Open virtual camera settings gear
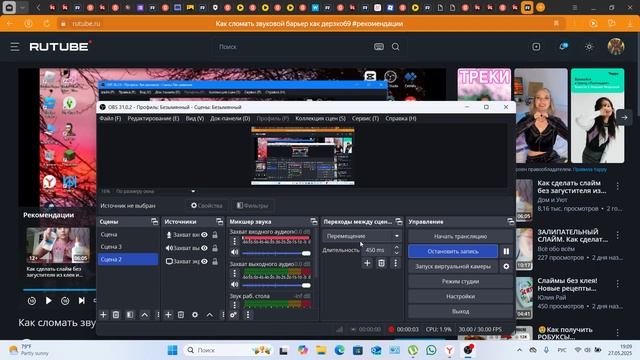Viewport: 640px width, 360px height. click(506, 266)
